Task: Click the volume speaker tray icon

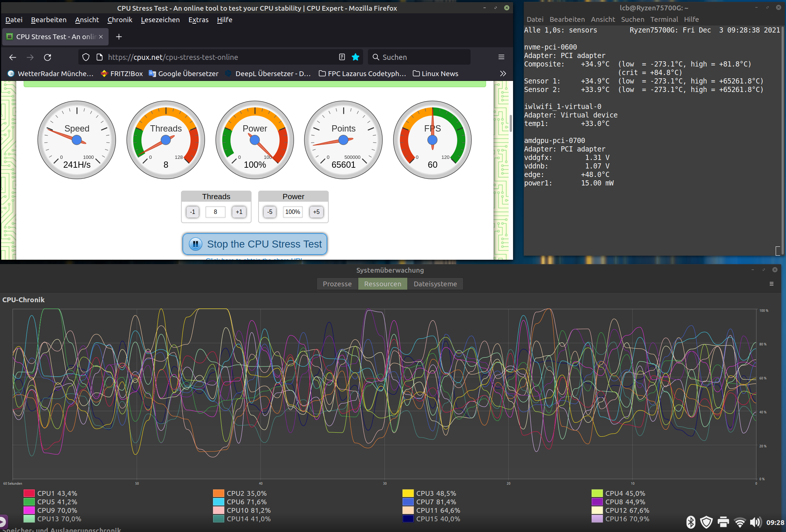Action: coord(755,522)
